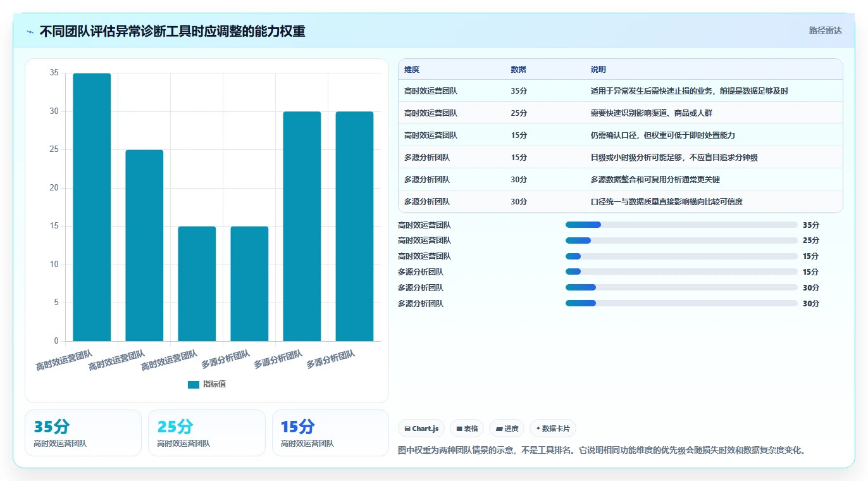Viewport: 868px width, 481px height.
Task: Click the footer note starting with 图中权重为两种团队情景的示意
Action: 602,451
